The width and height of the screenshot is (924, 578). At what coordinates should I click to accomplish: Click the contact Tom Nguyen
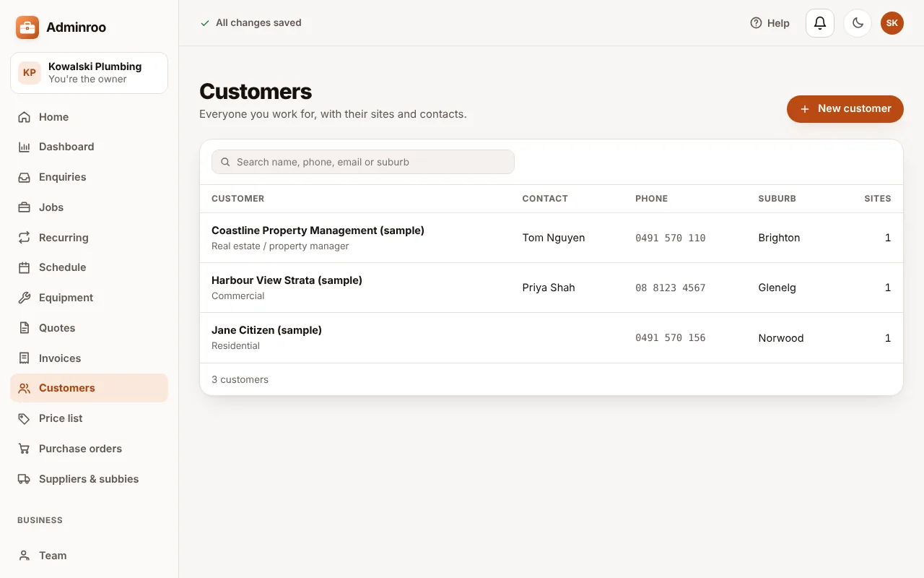554,238
